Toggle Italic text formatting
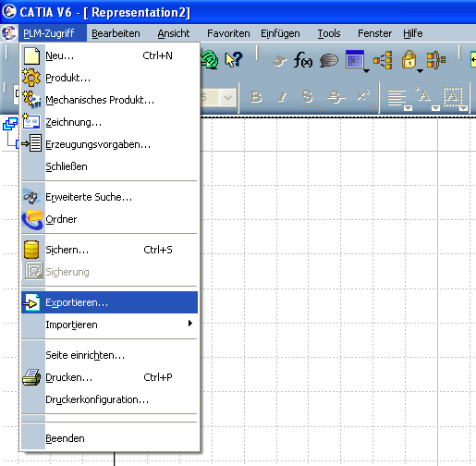 tap(282, 97)
